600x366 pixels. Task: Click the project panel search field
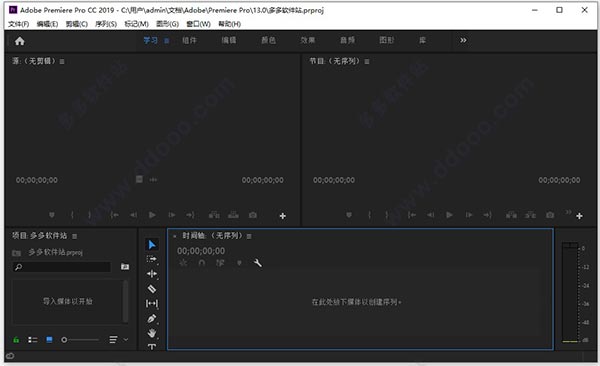click(x=62, y=267)
